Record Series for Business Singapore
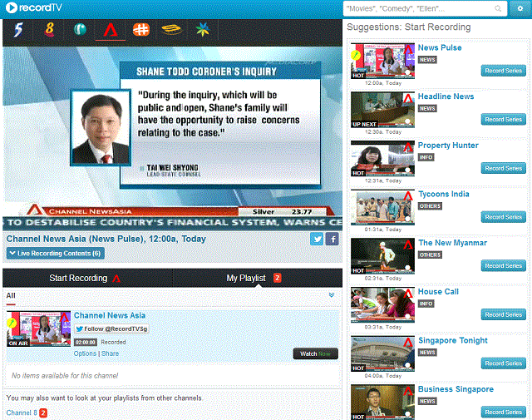The height and width of the screenshot is (420, 532). click(503, 413)
